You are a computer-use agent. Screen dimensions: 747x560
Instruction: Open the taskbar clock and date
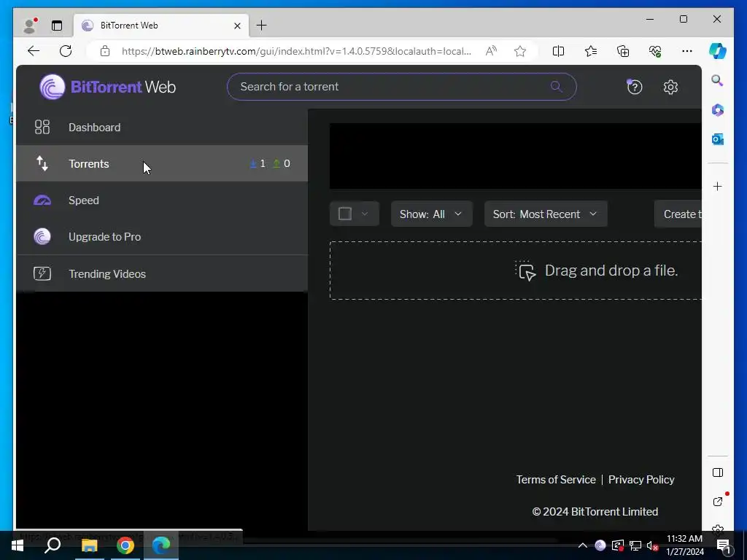click(684, 545)
